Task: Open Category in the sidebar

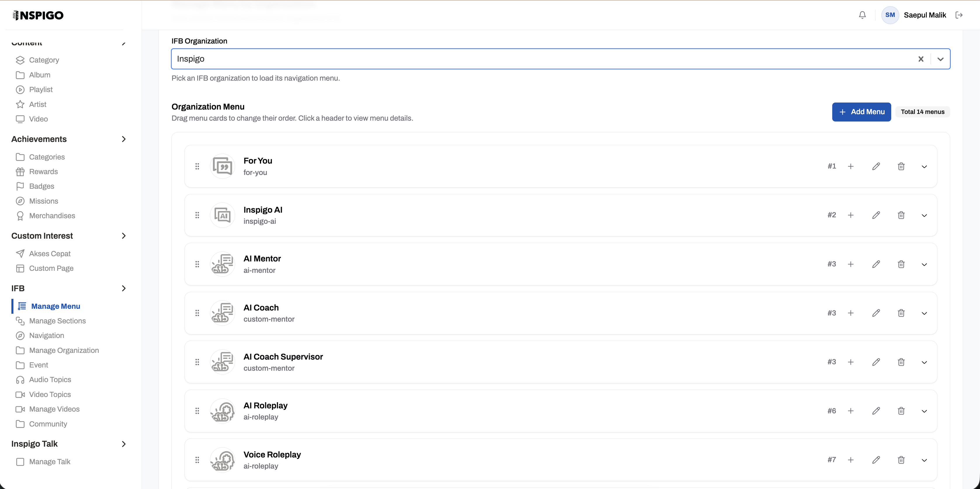Action: [x=37, y=60]
